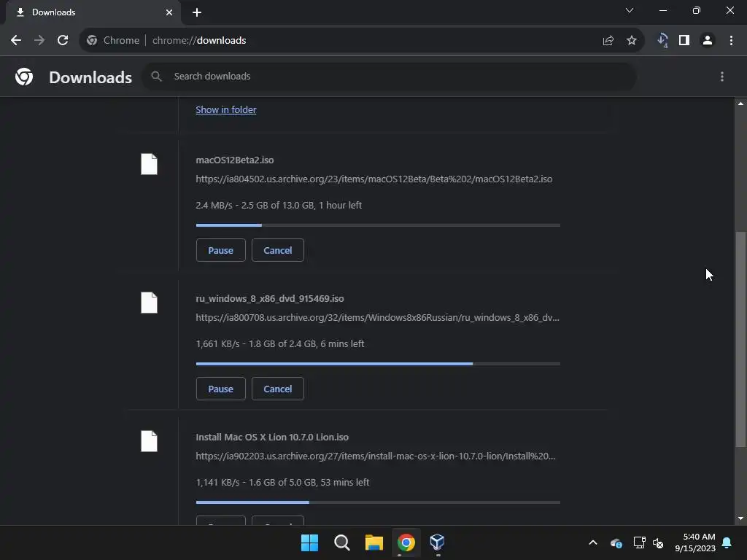Bookmark this page with the star icon
The image size is (747, 560).
pos(632,41)
